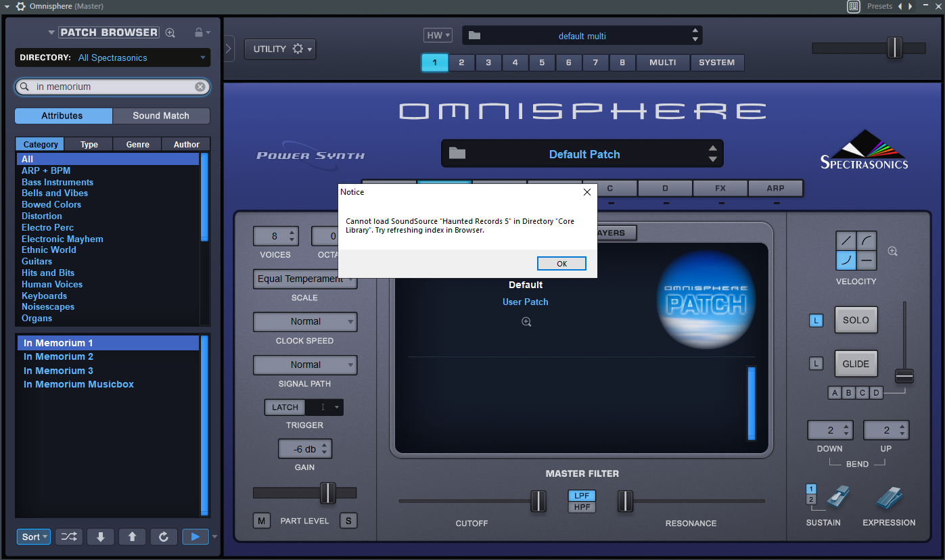Click the audition play button in browser
The width and height of the screenshot is (945, 560).
tap(195, 537)
